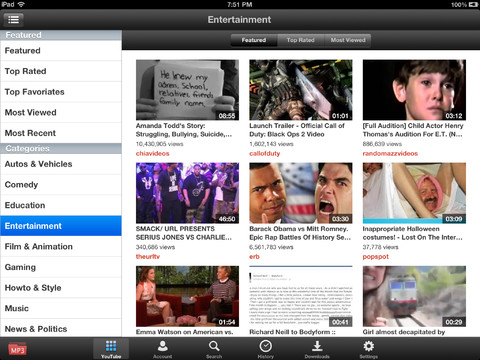Play the Amanda Todd's Story video thumbnail
480x360 pixels.
click(187, 90)
